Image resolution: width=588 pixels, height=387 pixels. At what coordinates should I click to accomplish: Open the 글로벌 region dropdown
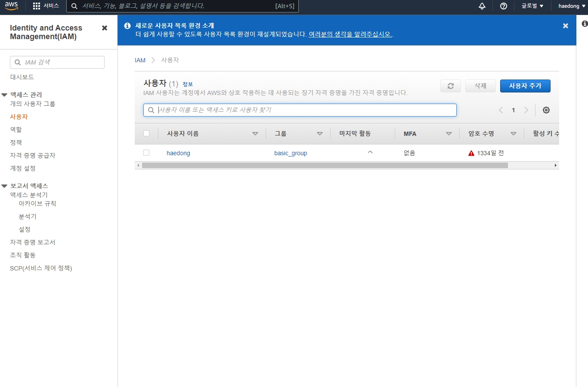pyautogui.click(x=532, y=6)
